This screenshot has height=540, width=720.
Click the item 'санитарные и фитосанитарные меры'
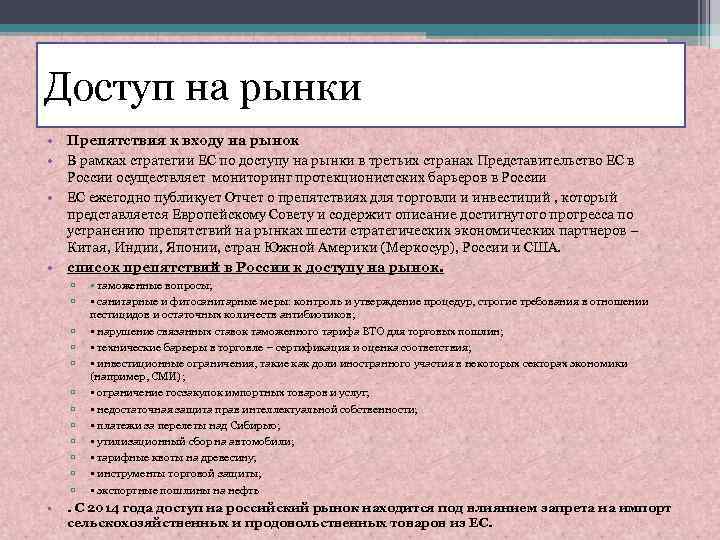pyautogui.click(x=369, y=308)
